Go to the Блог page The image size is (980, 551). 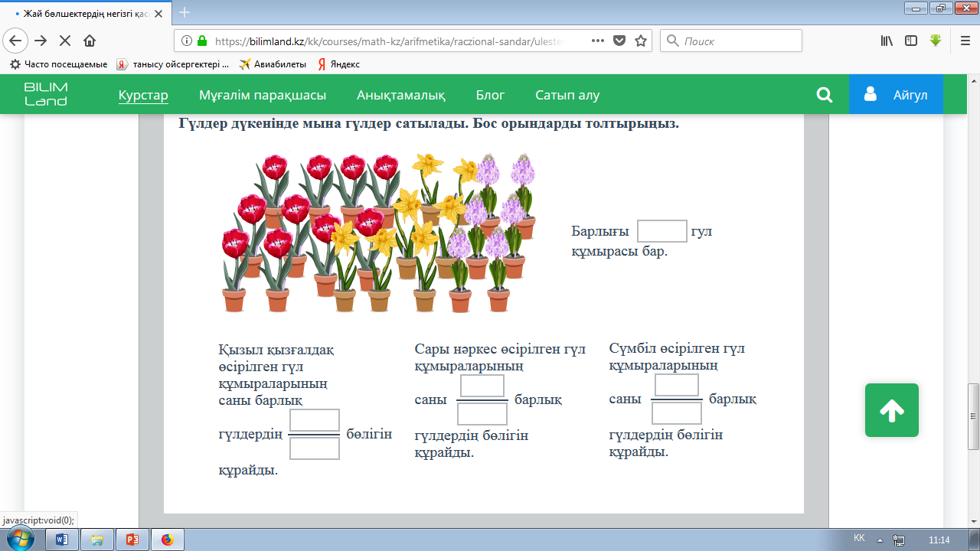pyautogui.click(x=491, y=95)
